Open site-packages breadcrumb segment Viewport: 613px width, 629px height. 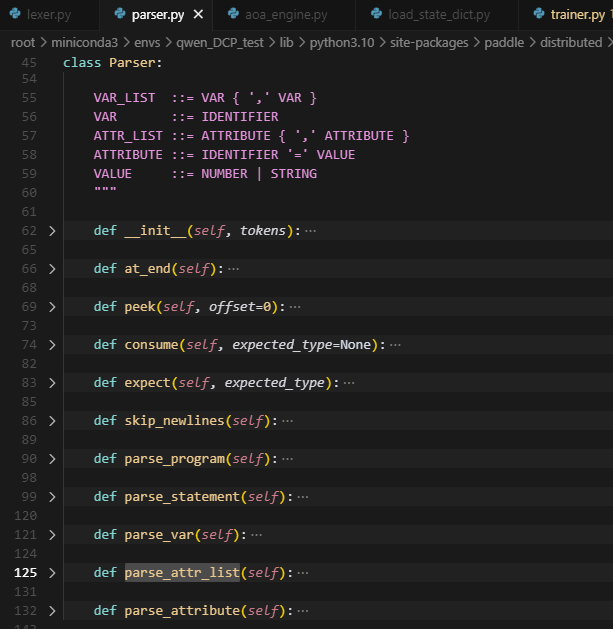click(430, 43)
